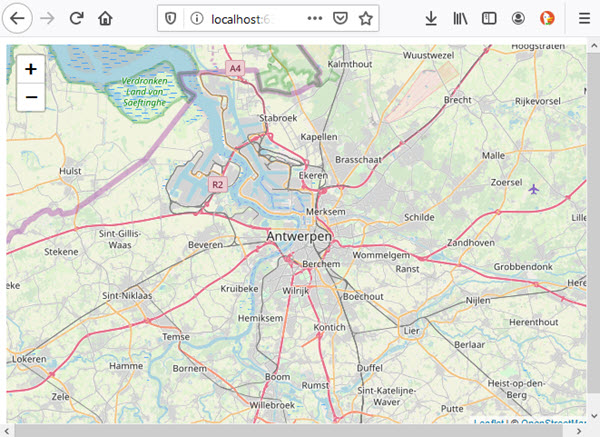Open the hamburger application menu
This screenshot has height=437, width=600.
point(584,18)
